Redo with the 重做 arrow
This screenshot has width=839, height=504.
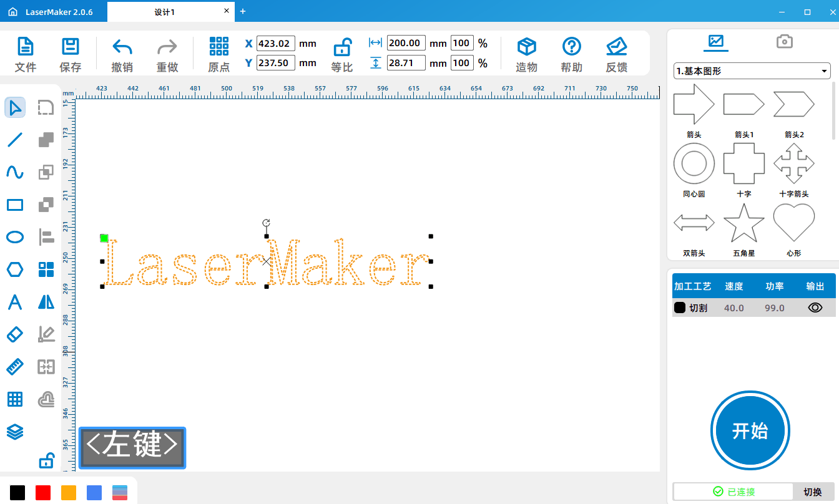167,47
